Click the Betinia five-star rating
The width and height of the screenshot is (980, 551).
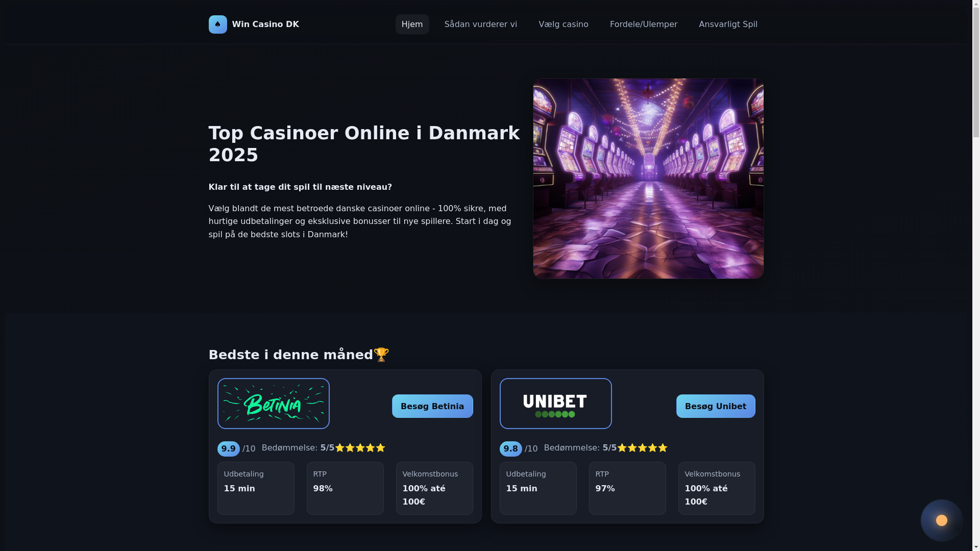(360, 447)
